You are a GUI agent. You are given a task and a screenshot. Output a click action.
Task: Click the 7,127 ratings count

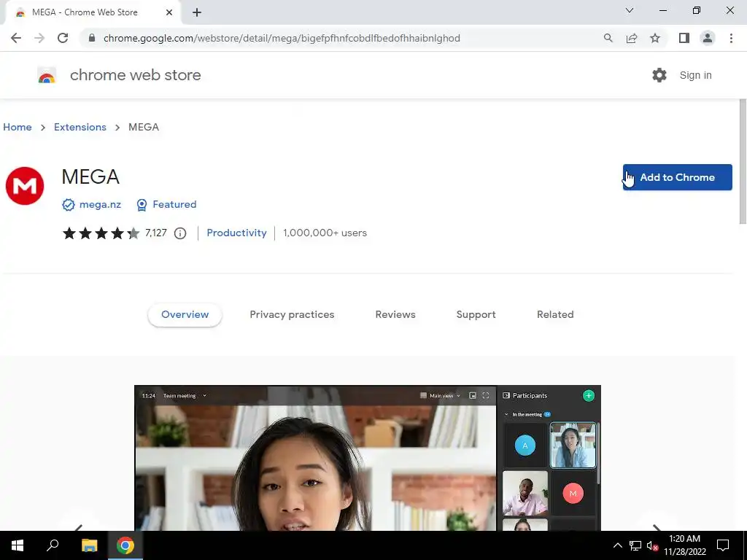point(156,233)
